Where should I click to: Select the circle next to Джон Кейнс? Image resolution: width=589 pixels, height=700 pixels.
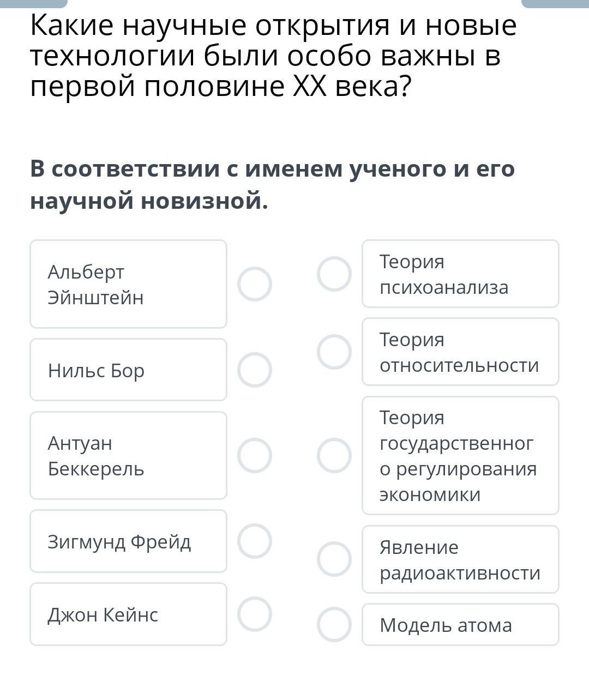[255, 614]
